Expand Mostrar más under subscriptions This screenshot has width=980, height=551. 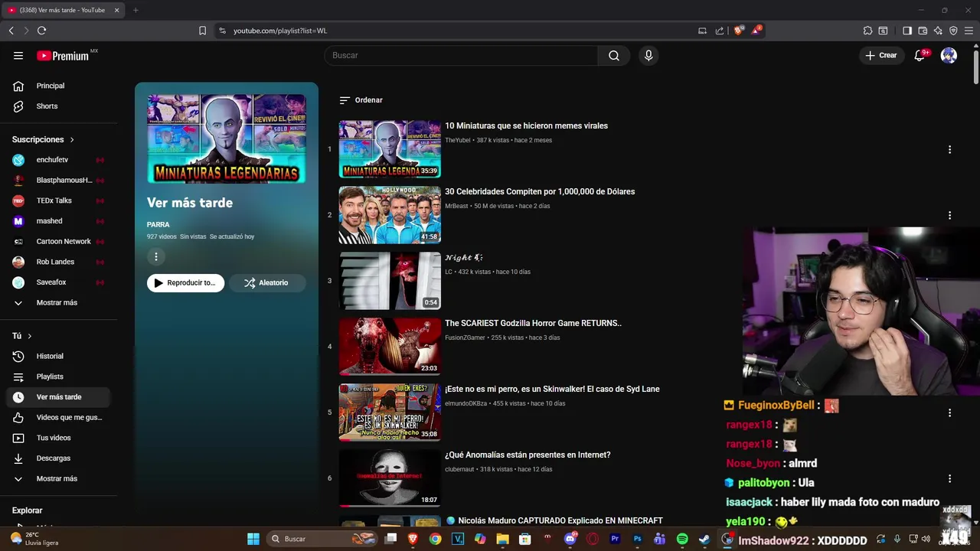pyautogui.click(x=57, y=302)
